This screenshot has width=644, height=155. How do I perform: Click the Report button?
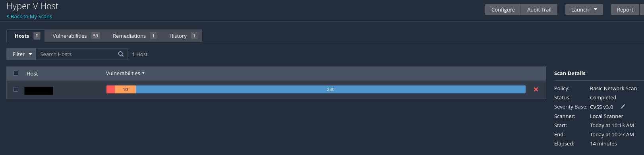click(x=625, y=10)
